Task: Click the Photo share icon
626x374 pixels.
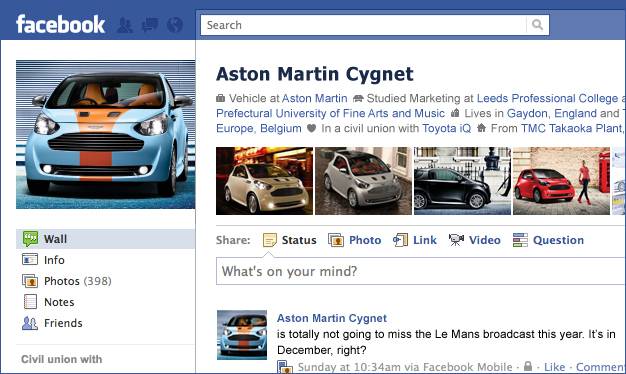Action: click(336, 240)
